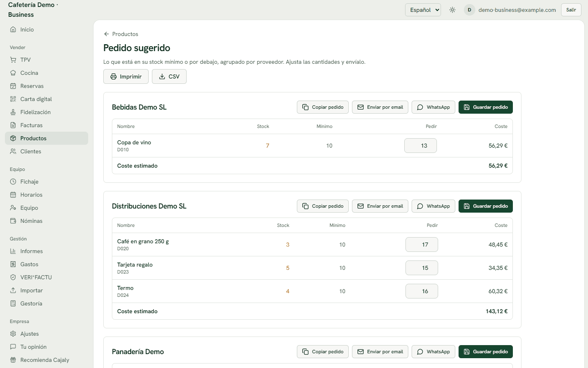
Task: Open Fidelización stamp icon
Action: 13,112
